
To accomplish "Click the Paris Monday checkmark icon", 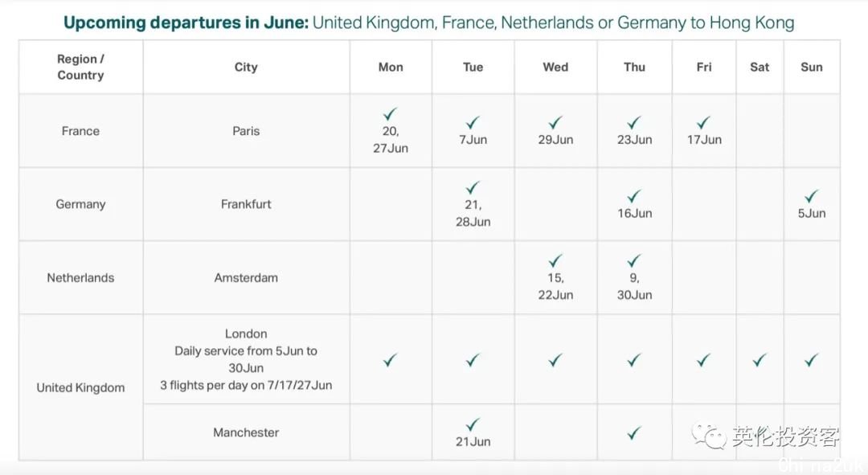I will [390, 114].
